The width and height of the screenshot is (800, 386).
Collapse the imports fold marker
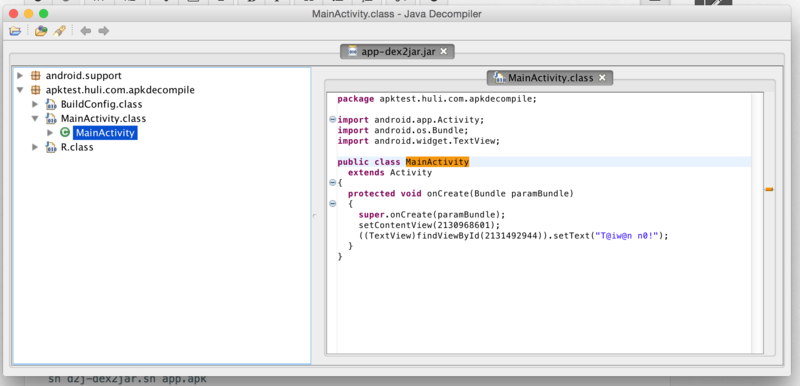(333, 120)
